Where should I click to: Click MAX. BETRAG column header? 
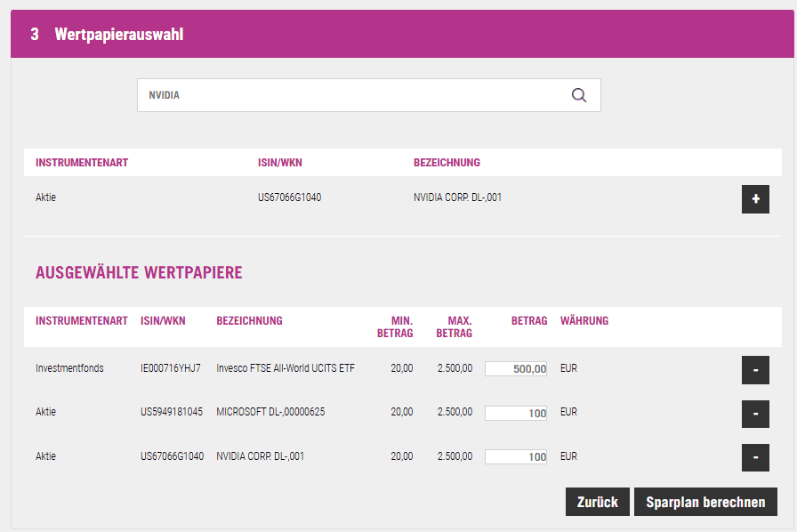(x=454, y=327)
